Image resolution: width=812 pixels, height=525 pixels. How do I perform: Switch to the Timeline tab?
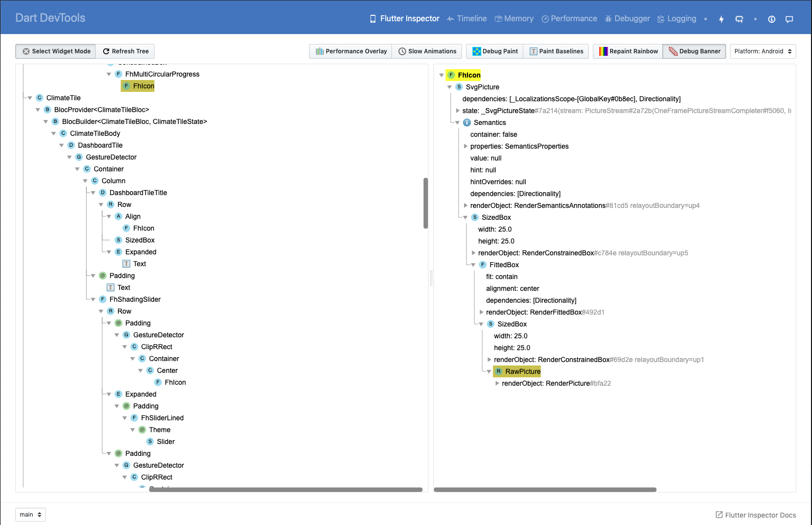[467, 19]
